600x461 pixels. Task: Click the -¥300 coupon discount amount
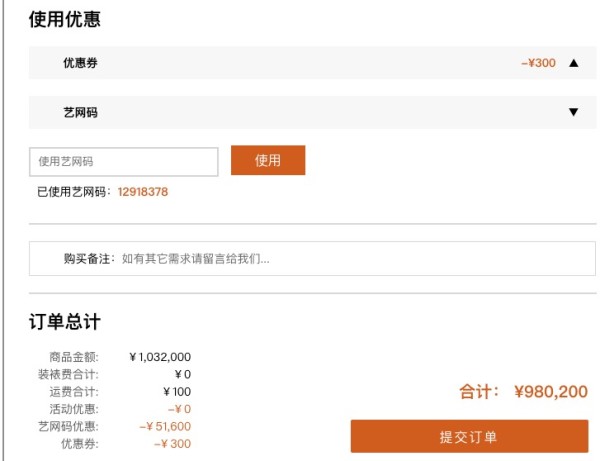coord(538,63)
